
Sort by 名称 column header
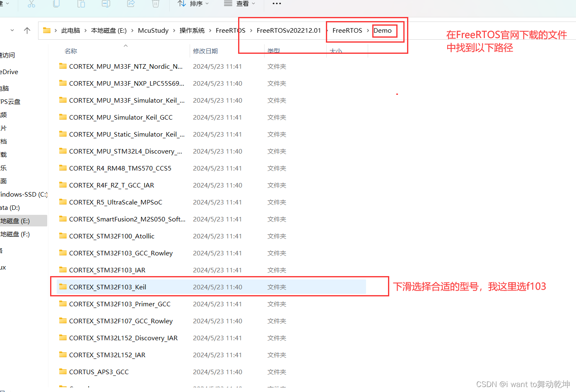tap(71, 51)
